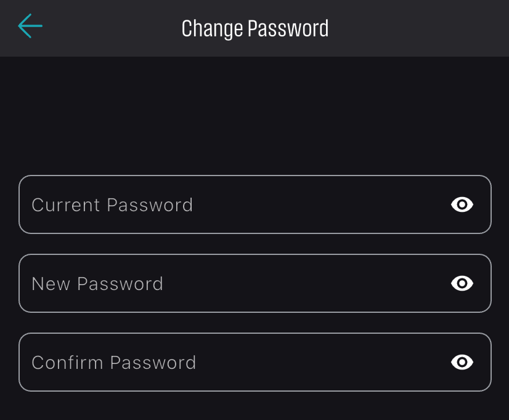This screenshot has width=509, height=420.
Task: Click the "Confirm Password" placeholder text
Action: [114, 363]
